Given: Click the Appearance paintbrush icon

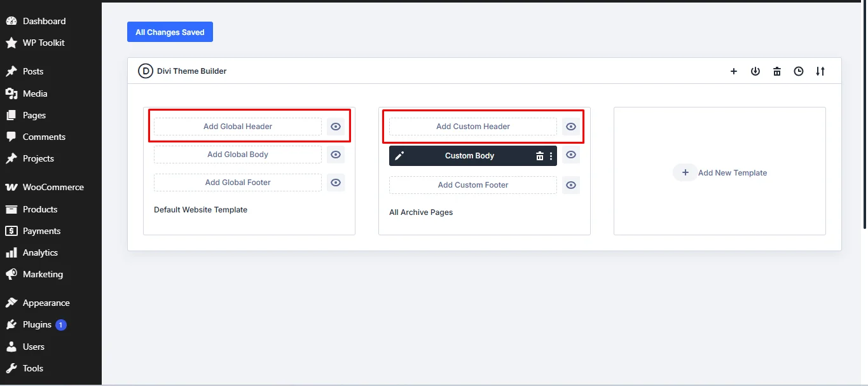Looking at the screenshot, I should (11, 303).
